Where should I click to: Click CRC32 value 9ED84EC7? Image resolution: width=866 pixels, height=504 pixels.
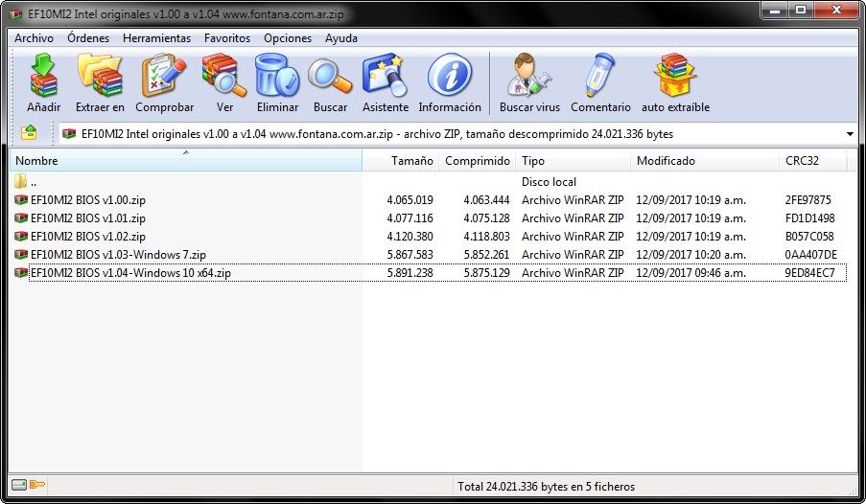(809, 273)
